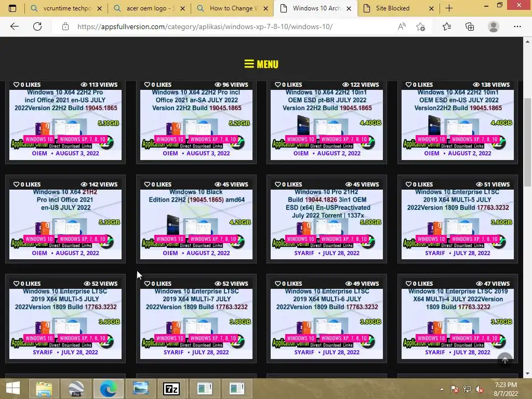Screen dimensions: 532x399
Task: Click the scroll-to-top arrow button
Action: click(505, 360)
